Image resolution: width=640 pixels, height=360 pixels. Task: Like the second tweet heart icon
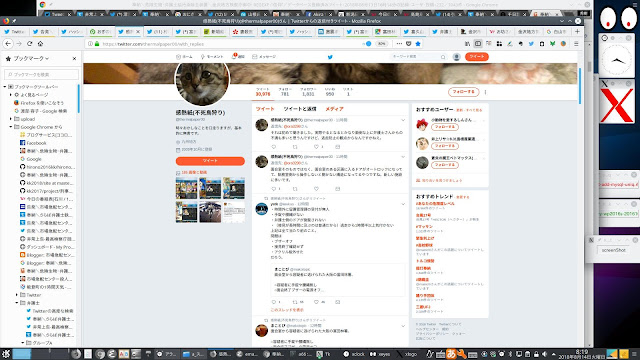(316, 189)
